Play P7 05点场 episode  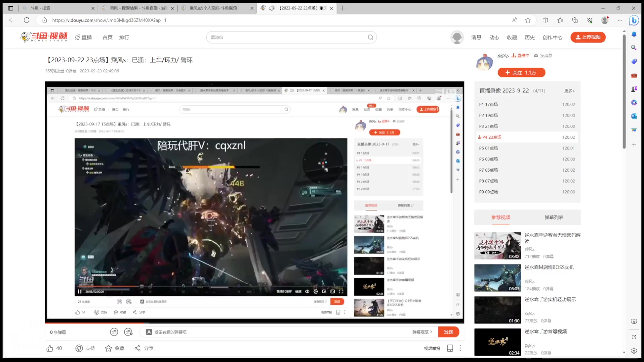tap(527, 170)
